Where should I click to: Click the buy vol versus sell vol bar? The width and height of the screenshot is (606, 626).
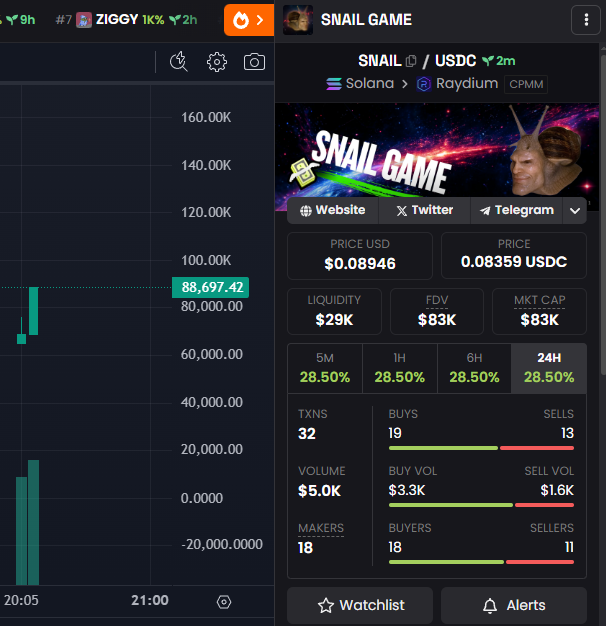pos(481,505)
